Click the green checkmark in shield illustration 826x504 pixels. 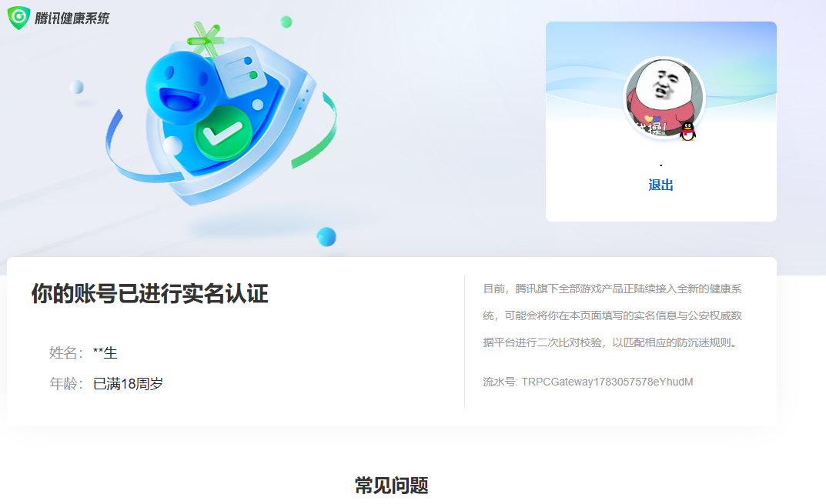pyautogui.click(x=222, y=132)
